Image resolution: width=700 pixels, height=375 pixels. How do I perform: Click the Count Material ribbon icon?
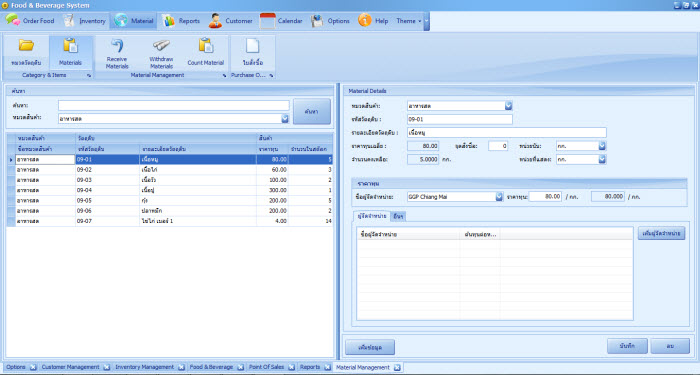click(205, 46)
